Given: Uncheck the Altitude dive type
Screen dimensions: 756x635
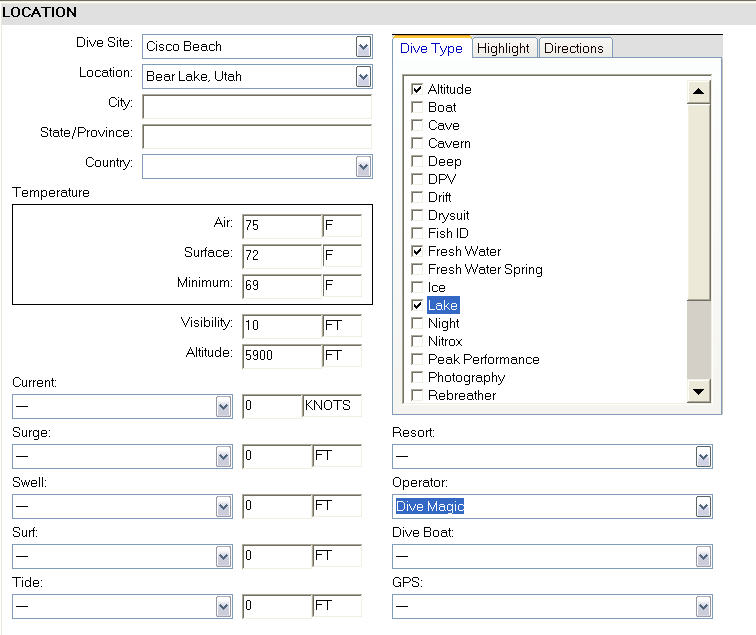Looking at the screenshot, I should [418, 89].
